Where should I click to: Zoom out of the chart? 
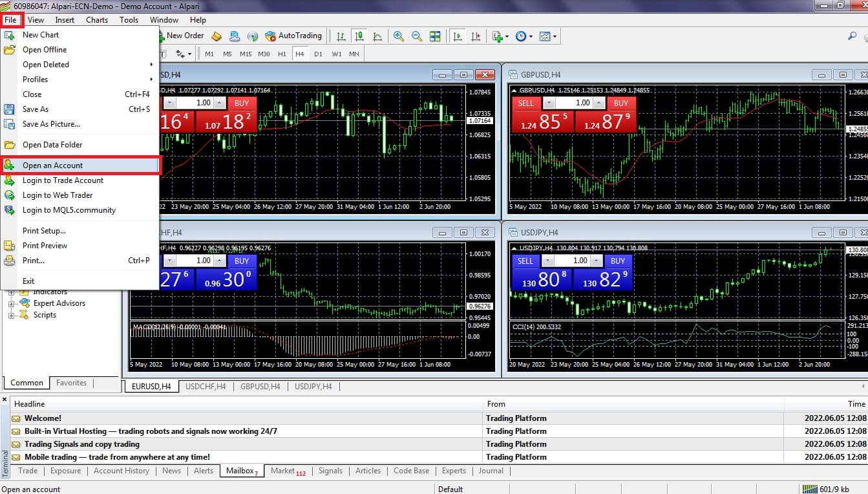coord(417,36)
